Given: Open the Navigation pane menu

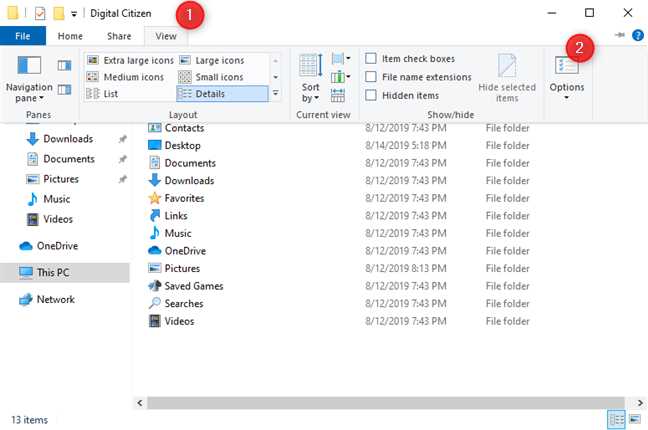Looking at the screenshot, I should 29,79.
